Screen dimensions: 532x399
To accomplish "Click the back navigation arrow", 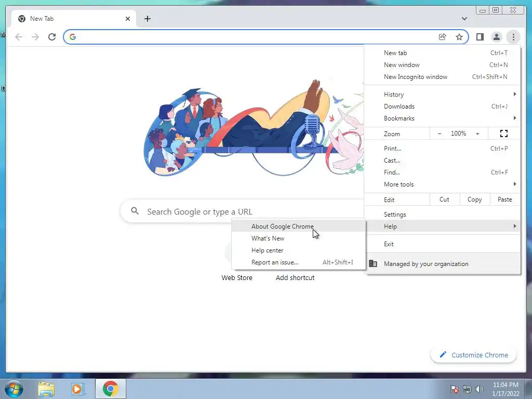I will tap(19, 37).
